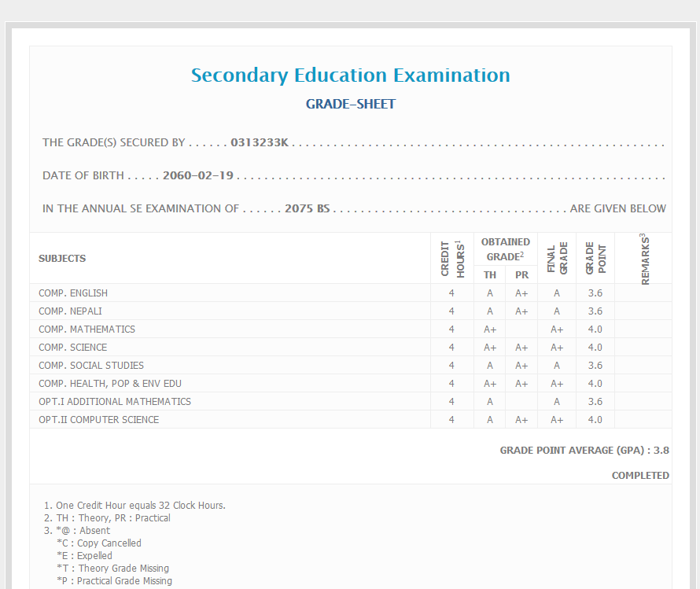The width and height of the screenshot is (700, 589).
Task: Select the COMP. ENGLISH subject name
Action: [x=73, y=293]
